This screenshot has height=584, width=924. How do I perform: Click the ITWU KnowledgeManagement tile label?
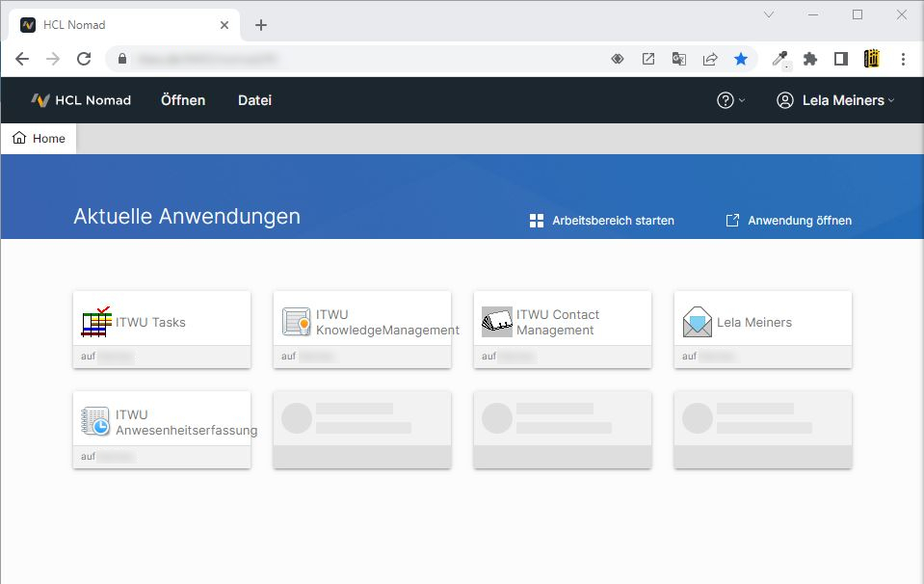pyautogui.click(x=387, y=322)
